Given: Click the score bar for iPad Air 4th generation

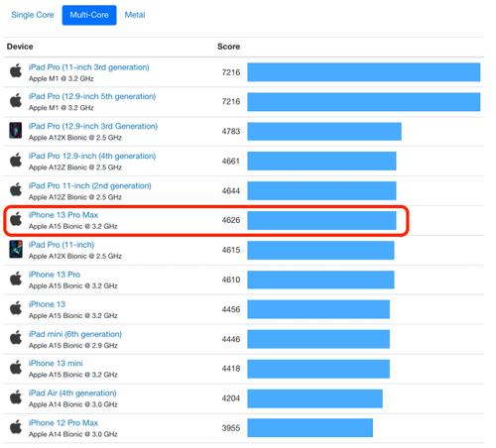Looking at the screenshot, I should [x=314, y=398].
